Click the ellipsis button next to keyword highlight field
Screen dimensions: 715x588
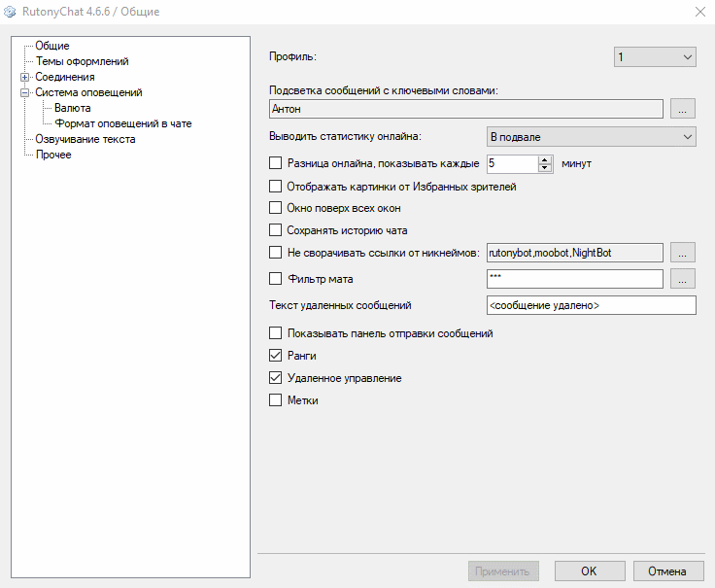pos(683,110)
